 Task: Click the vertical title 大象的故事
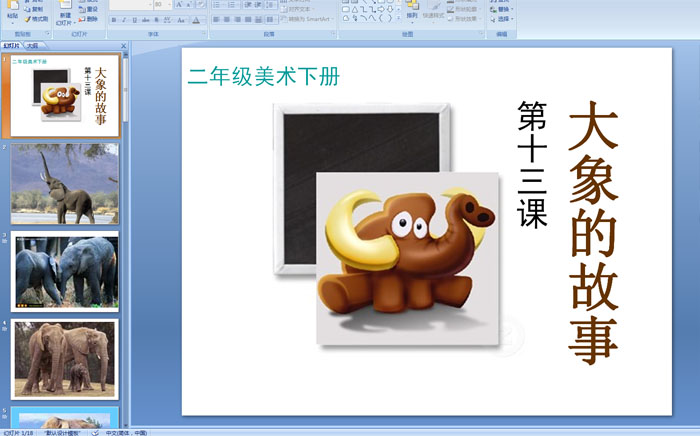click(593, 233)
